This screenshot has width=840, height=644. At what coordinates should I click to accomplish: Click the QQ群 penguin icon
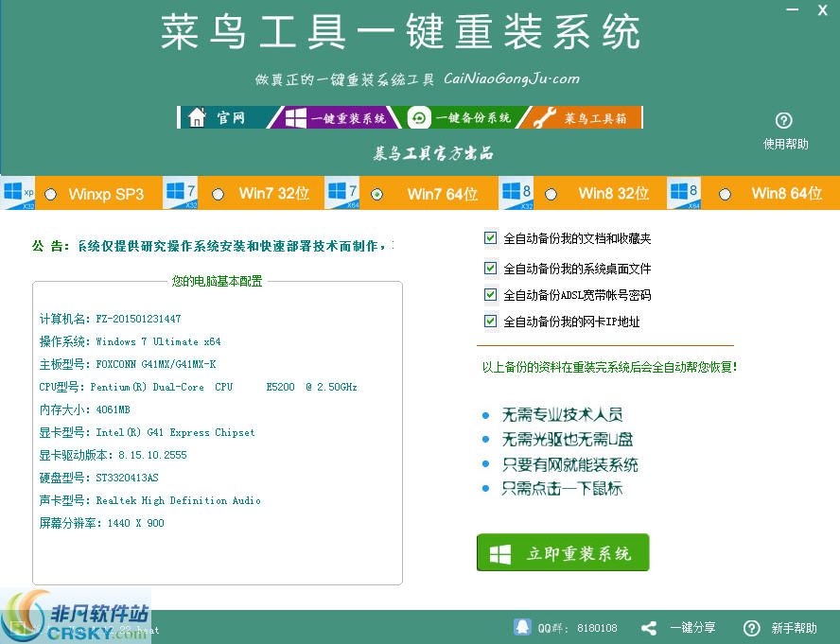(x=522, y=627)
